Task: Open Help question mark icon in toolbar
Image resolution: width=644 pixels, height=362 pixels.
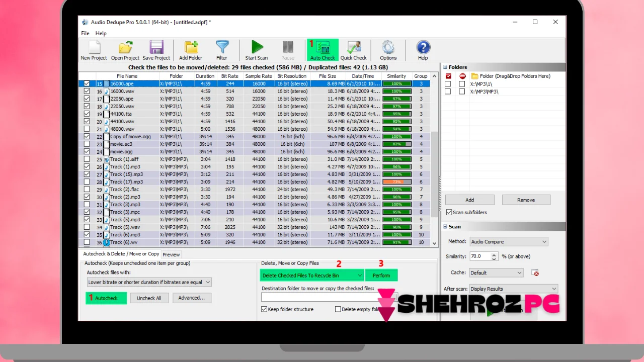Action: pos(423,50)
